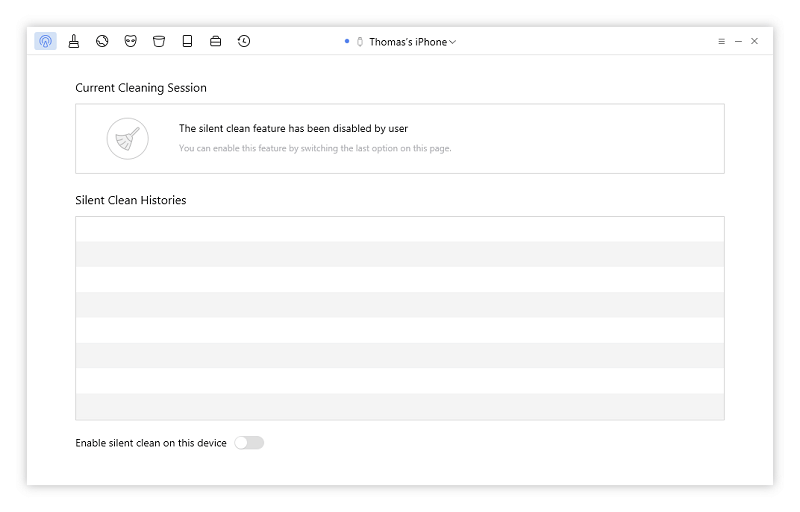Click the chevron next to Thomas's iPhone
The width and height of the screenshot is (800, 512).
453,42
